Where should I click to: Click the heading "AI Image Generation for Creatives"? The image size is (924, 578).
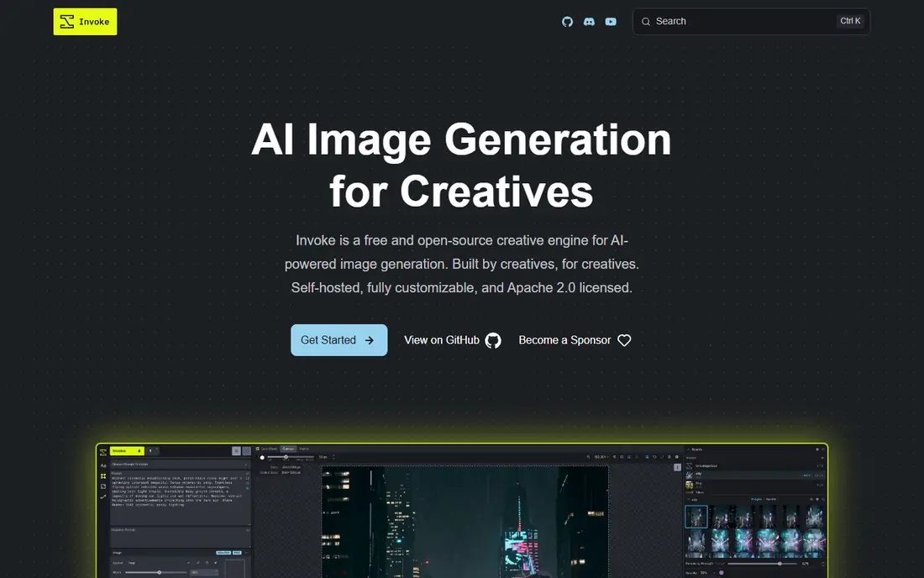point(461,165)
